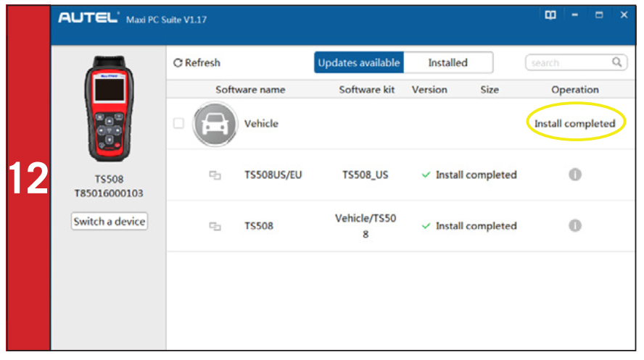Click the Software name column header
The width and height of the screenshot is (644, 360).
pos(250,90)
